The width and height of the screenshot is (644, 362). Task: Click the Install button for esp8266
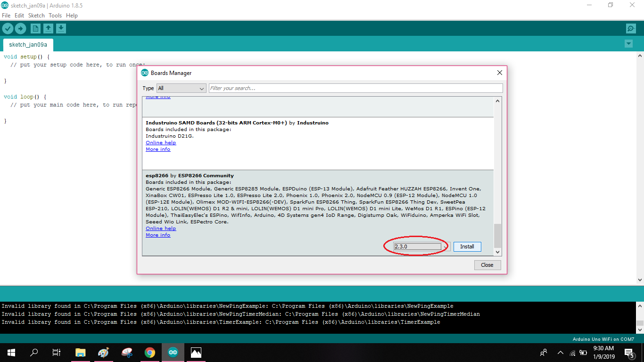pyautogui.click(x=467, y=247)
